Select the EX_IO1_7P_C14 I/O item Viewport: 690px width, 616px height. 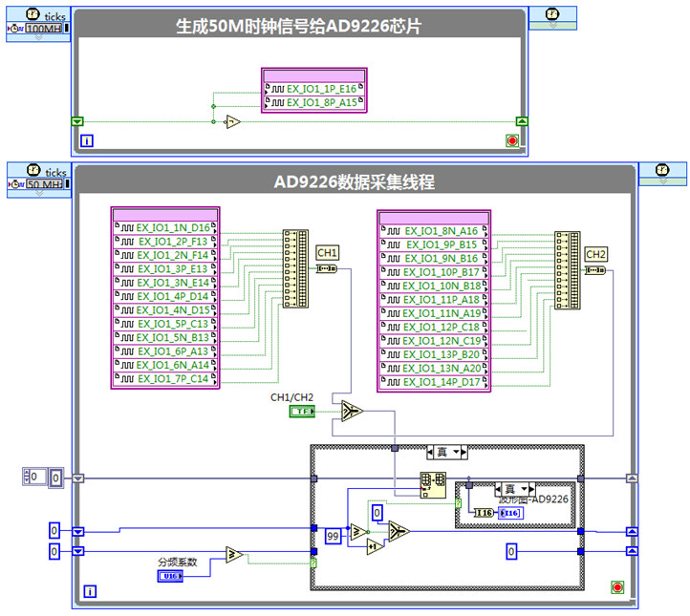click(x=165, y=378)
